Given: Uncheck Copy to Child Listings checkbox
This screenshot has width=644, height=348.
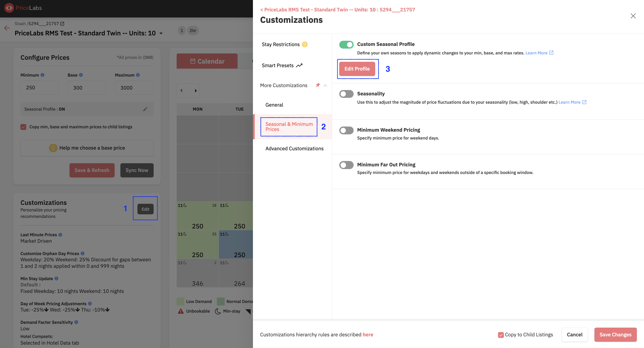Looking at the screenshot, I should point(500,335).
